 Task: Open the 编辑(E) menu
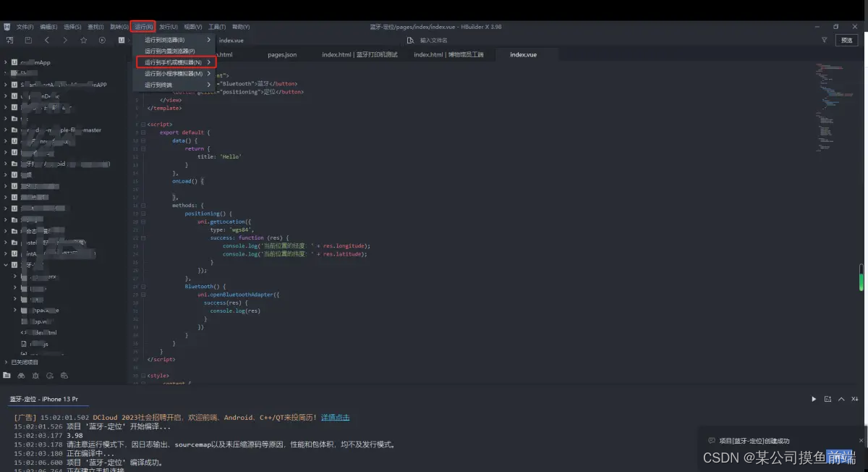coord(49,27)
